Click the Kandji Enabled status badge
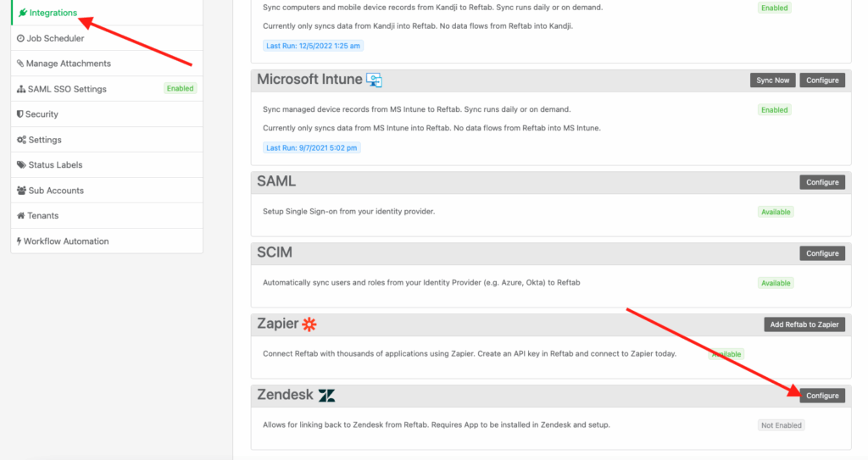This screenshot has height=460, width=868. (x=775, y=8)
